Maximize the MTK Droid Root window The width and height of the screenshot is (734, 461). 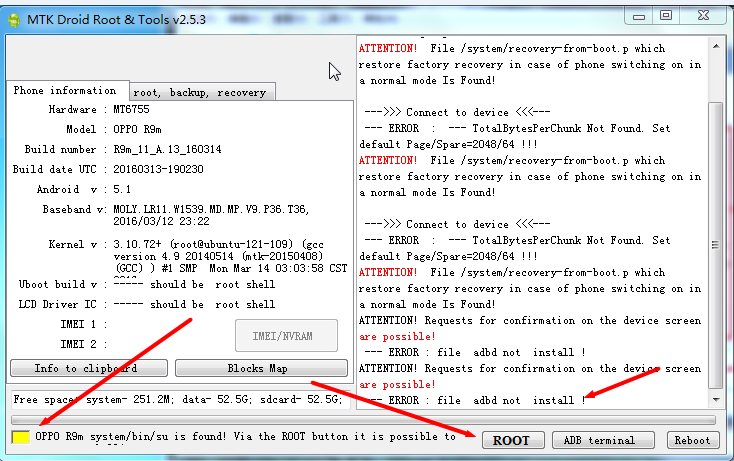pos(666,15)
